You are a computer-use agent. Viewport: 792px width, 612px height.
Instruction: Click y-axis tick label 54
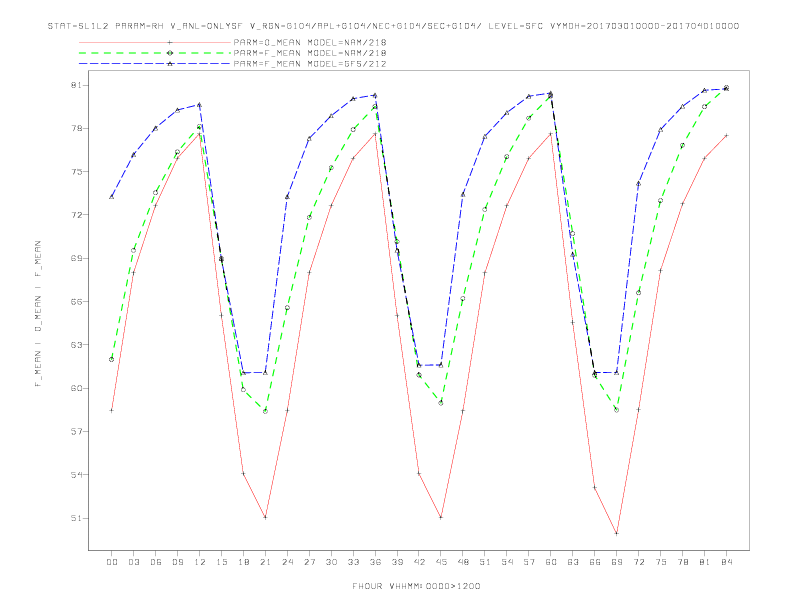click(76, 475)
